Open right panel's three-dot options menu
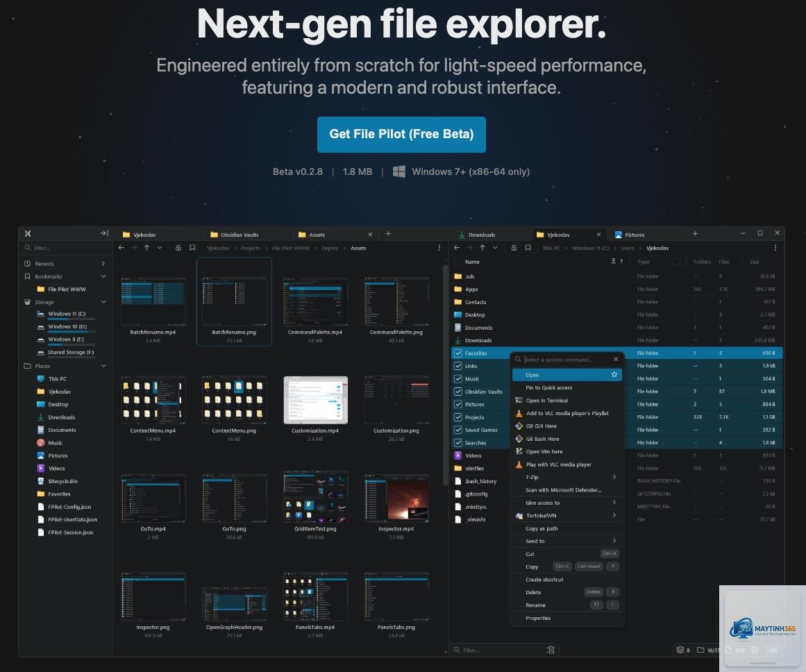This screenshot has height=672, width=806. [775, 248]
